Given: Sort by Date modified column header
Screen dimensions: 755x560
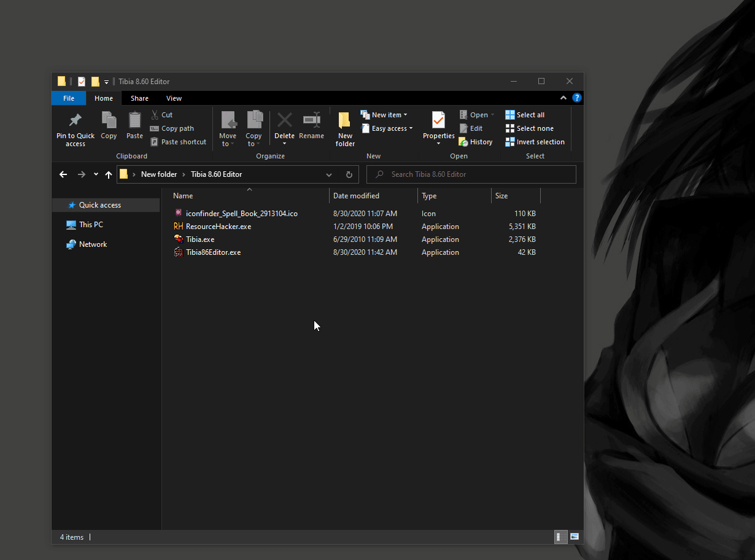Looking at the screenshot, I should point(373,196).
